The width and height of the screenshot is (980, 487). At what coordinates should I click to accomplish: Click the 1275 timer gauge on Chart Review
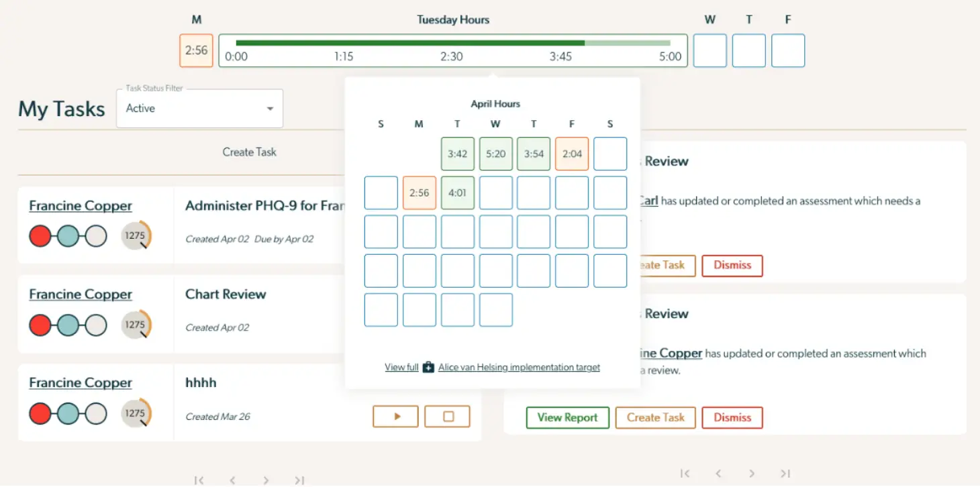click(134, 324)
